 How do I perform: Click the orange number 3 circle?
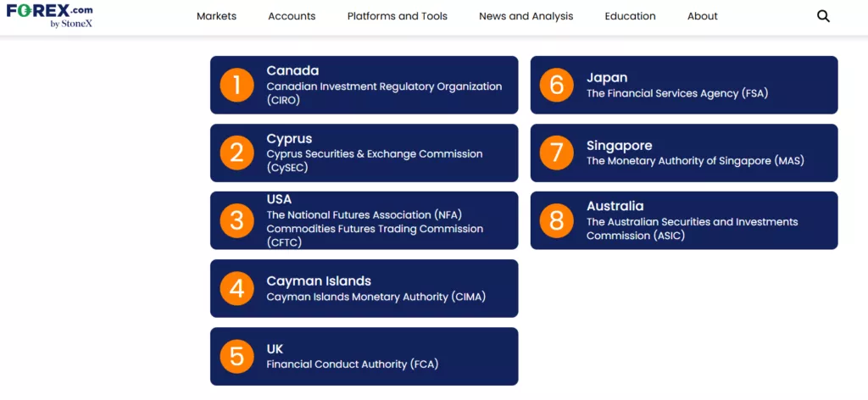(237, 220)
